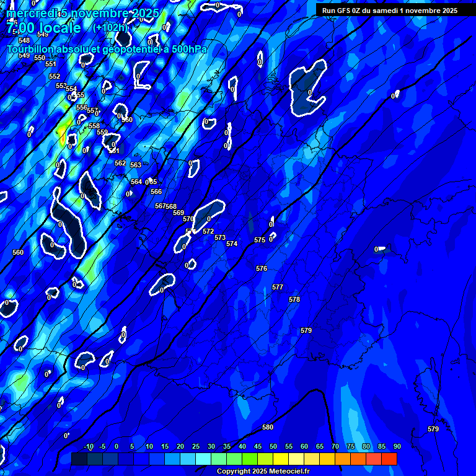The image size is (476, 476).
Task: Click the 576 isohypse label
Action: [x=262, y=268]
